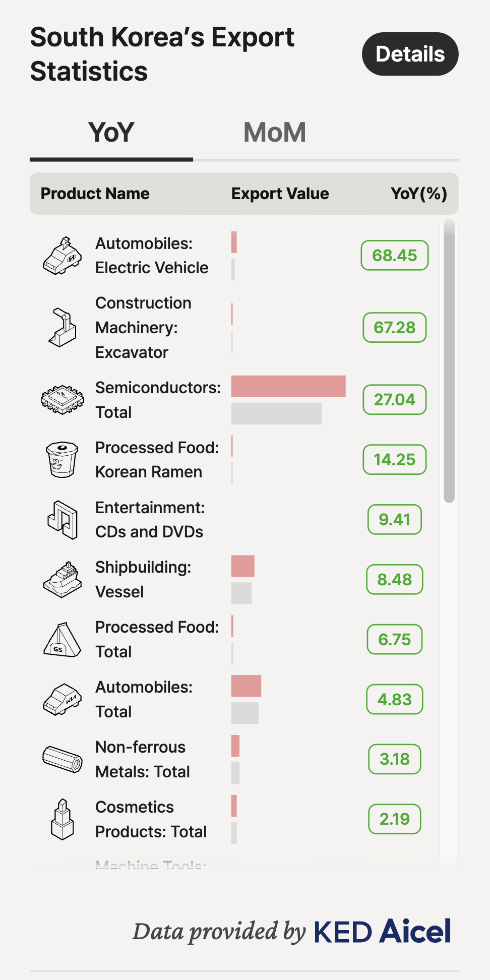Click the Korean ramen cup icon
The width and height of the screenshot is (490, 980).
pos(62,460)
